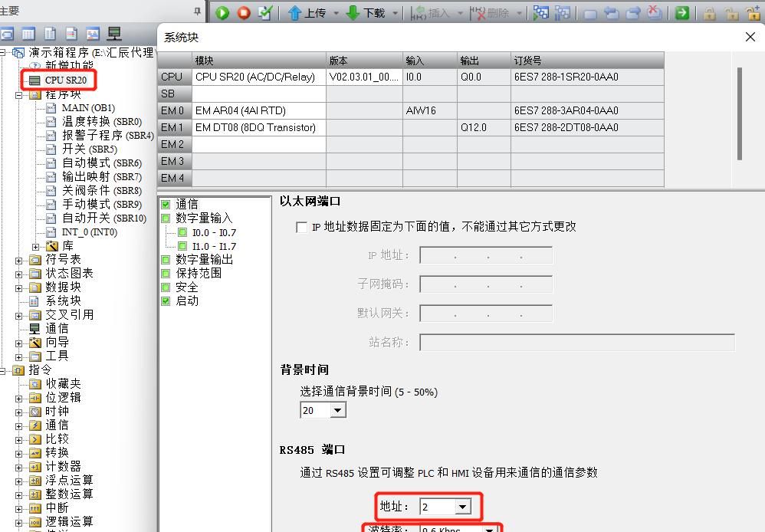This screenshot has width=765, height=532.
Task: Click the Download (下载) arrow icon
Action: click(352, 12)
